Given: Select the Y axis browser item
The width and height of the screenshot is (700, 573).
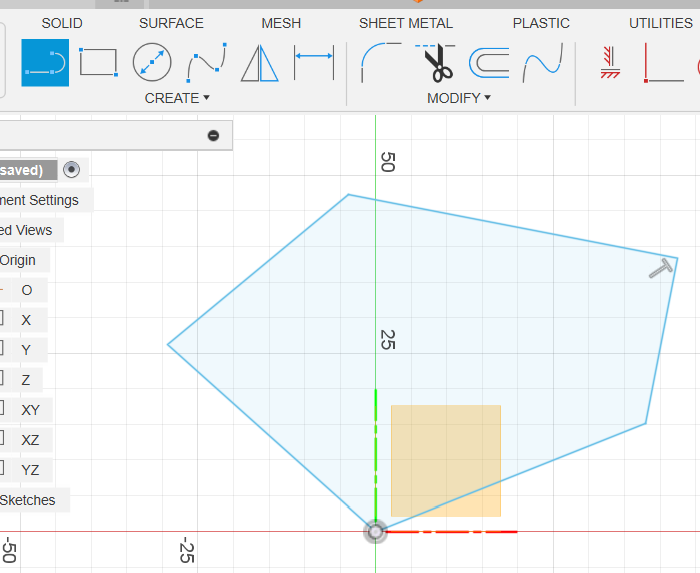Looking at the screenshot, I should pyautogui.click(x=26, y=350).
